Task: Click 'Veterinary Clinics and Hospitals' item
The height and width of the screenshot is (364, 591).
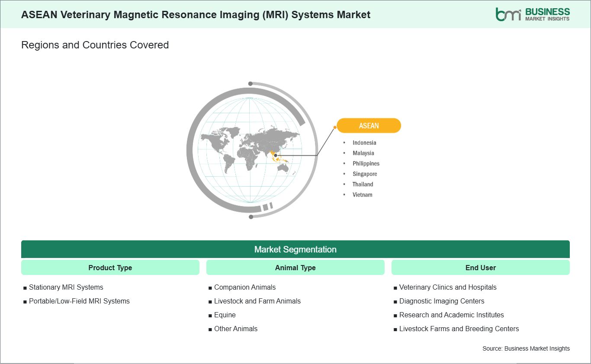Action: [x=448, y=287]
